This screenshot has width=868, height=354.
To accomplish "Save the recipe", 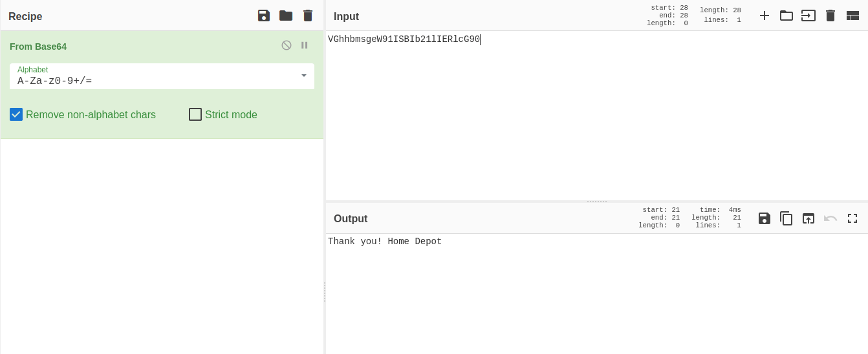I will pos(264,16).
